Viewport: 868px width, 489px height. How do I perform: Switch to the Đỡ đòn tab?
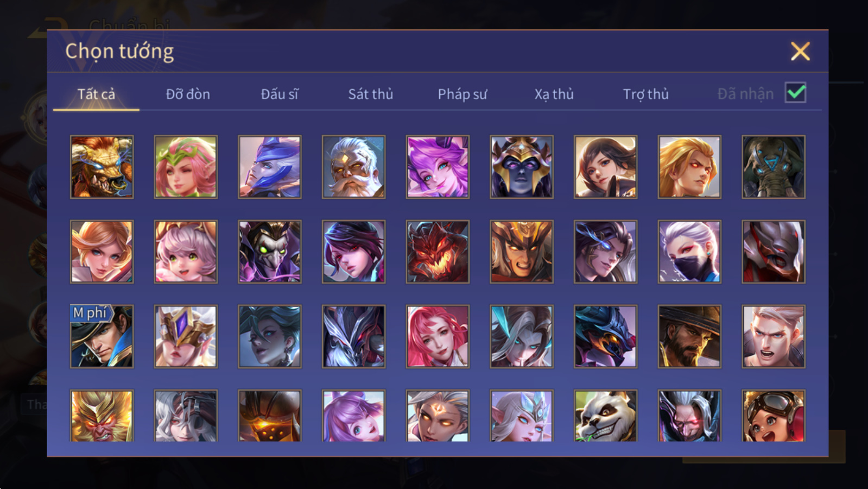coord(188,94)
